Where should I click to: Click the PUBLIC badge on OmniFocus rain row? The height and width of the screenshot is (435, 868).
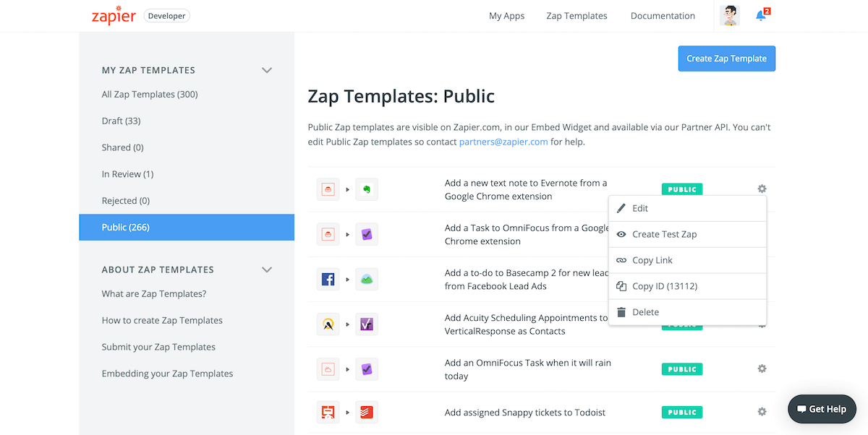(682, 369)
